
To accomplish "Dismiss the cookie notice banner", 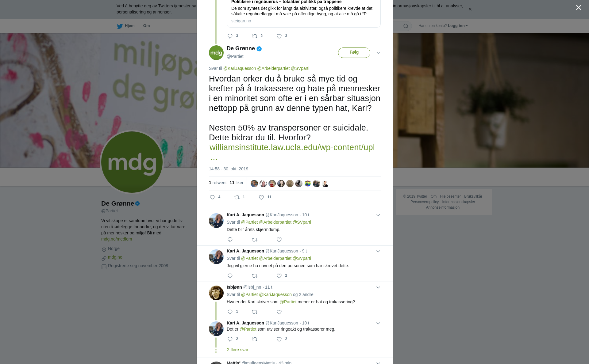I will click(x=470, y=9).
